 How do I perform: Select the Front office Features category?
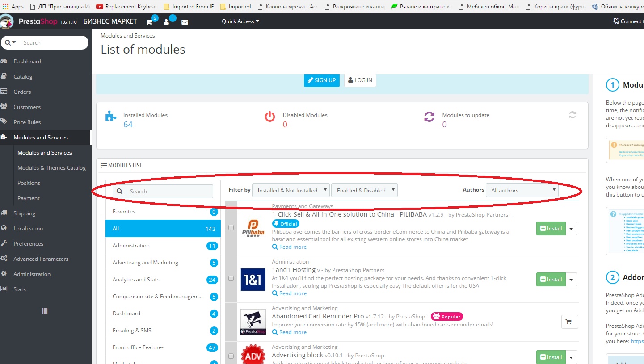[x=163, y=347]
